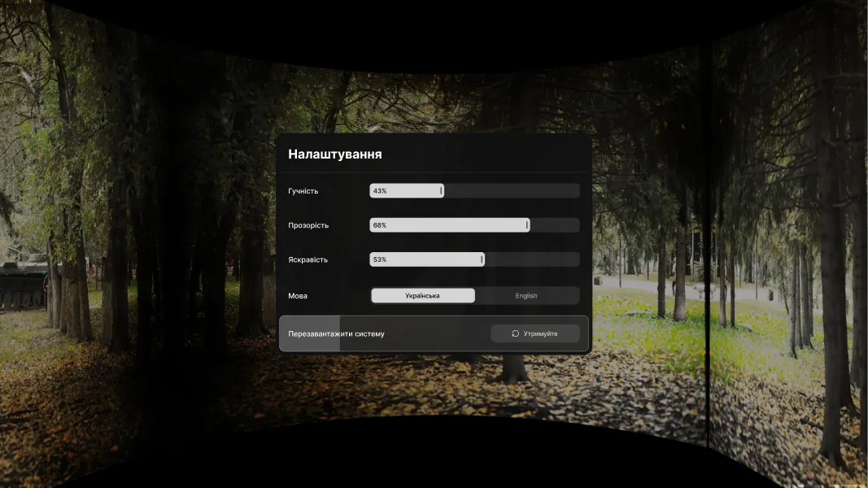Image resolution: width=868 pixels, height=488 pixels.
Task: Click the Гучність label
Action: (x=303, y=191)
